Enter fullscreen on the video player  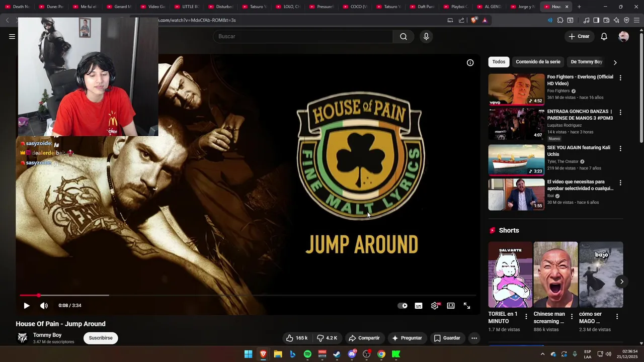467,305
